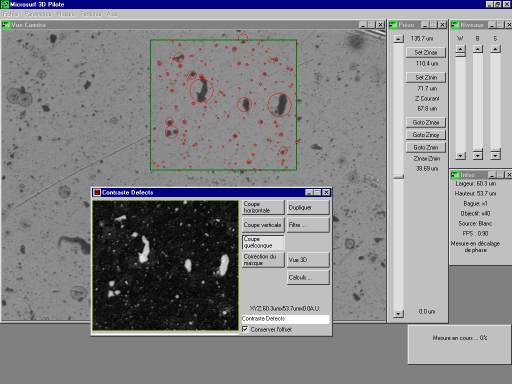Click the red Contraste Defects window icon

[97, 192]
